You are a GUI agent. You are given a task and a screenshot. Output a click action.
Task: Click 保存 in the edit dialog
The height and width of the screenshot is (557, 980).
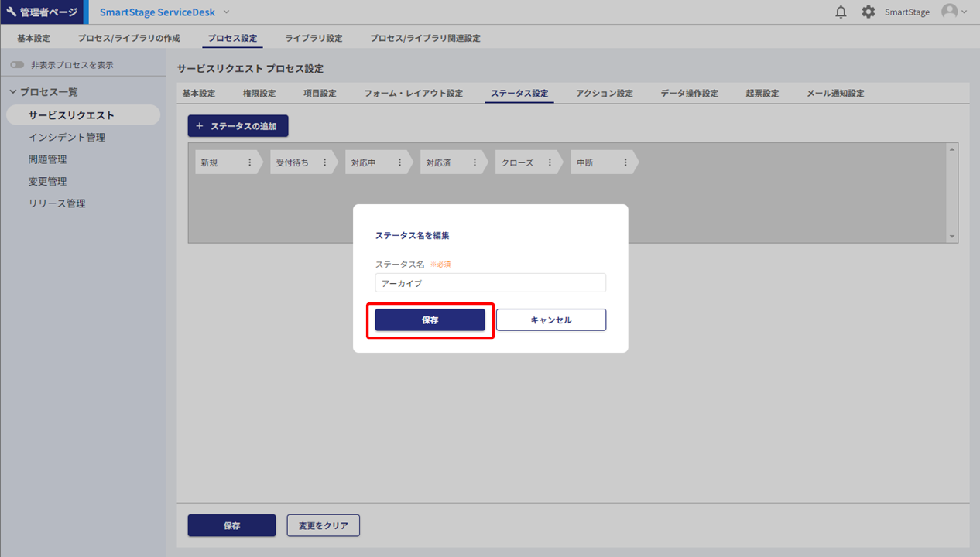coord(430,320)
